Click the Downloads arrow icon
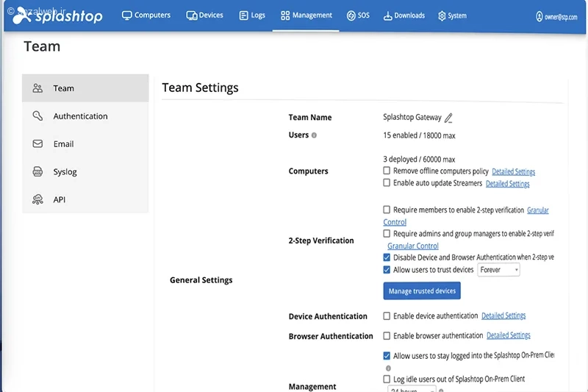Image resolution: width=588 pixels, height=392 pixels. click(x=387, y=15)
